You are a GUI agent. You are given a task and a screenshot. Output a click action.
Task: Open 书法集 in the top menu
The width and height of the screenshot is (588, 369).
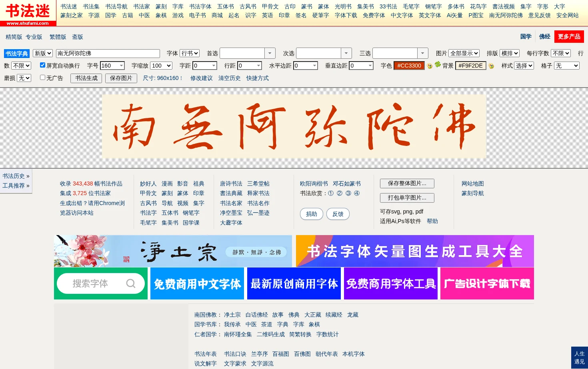click(91, 6)
